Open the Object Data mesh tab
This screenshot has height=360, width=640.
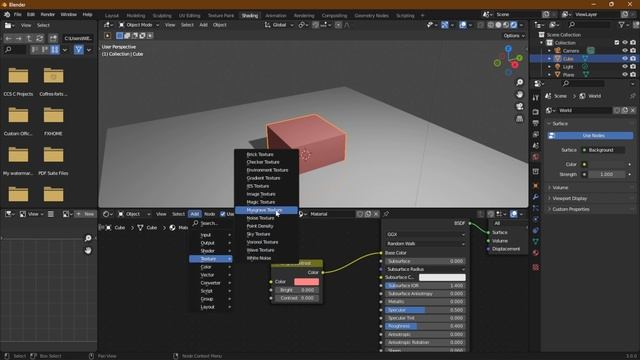coord(536,242)
